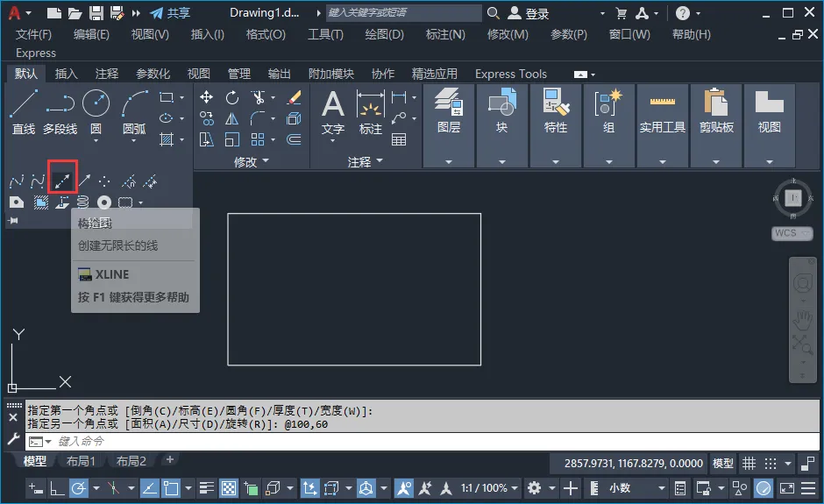Open the 文件(F) menu
Image resolution: width=824 pixels, height=504 pixels.
(x=33, y=35)
